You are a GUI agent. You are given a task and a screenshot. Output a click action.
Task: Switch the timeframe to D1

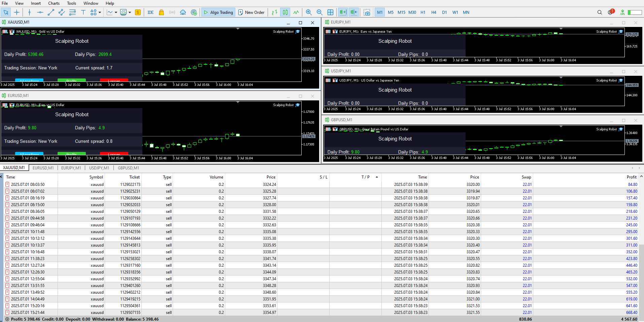click(x=444, y=12)
